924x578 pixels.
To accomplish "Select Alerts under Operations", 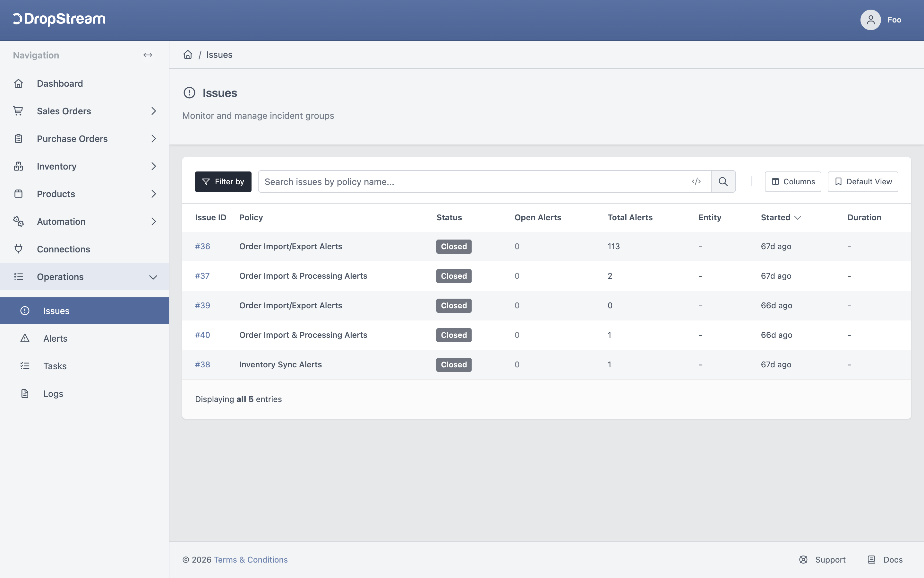I will pyautogui.click(x=84, y=338).
